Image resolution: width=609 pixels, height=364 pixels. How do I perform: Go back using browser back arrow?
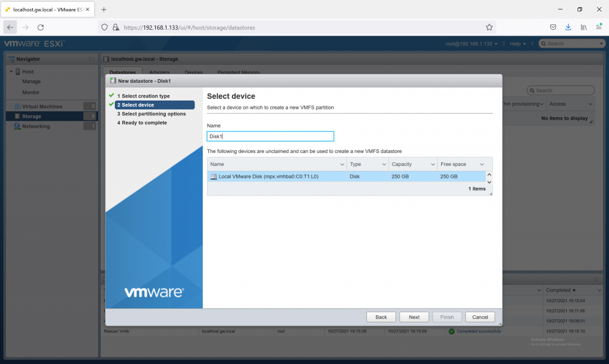coord(10,27)
